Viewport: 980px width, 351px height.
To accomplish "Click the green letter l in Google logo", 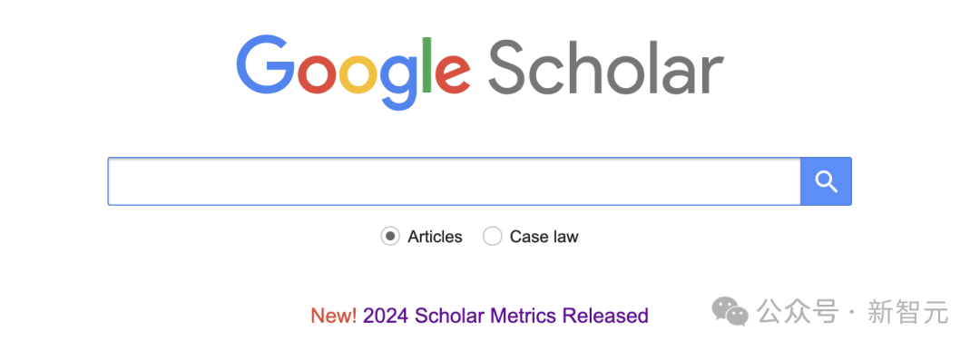I will 427,65.
